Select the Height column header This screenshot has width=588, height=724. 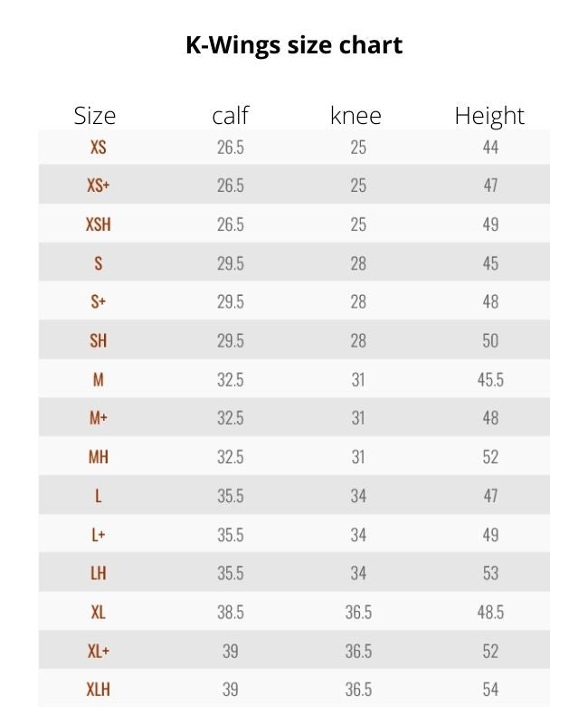click(489, 116)
